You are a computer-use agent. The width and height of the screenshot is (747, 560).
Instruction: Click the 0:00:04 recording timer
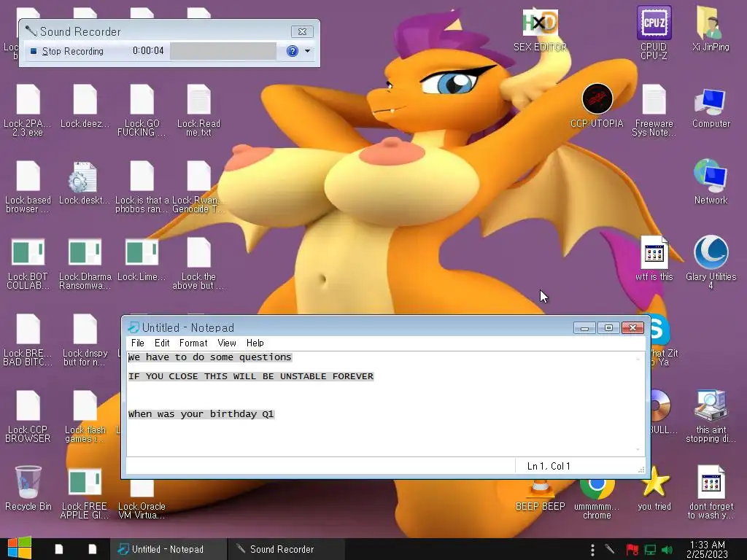click(148, 50)
